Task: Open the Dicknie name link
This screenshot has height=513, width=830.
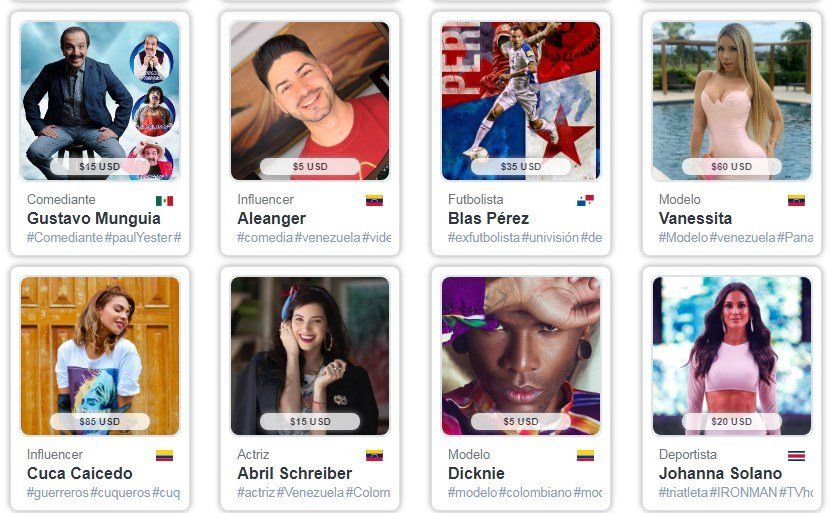Action: point(476,473)
